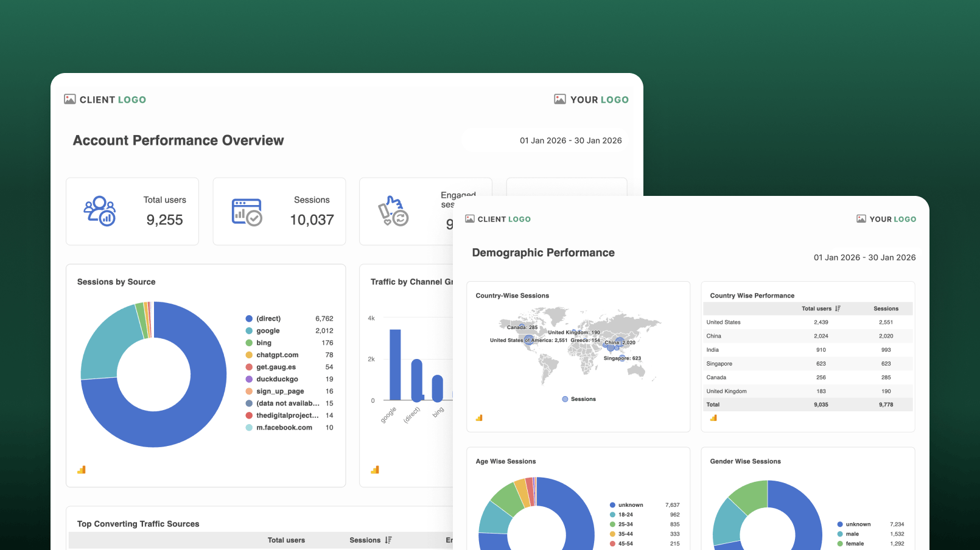Click the large blue (direct) donut segment in Sessions by Source
This screenshot has height=550, width=980.
pos(192,414)
